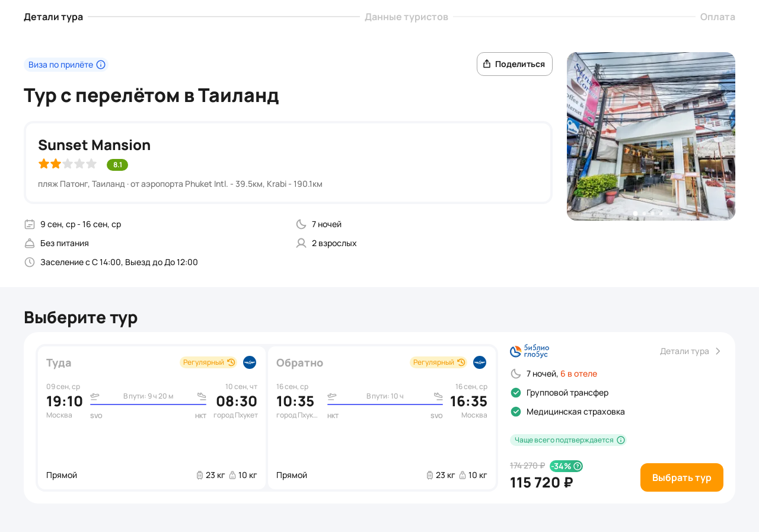Click checked baggage icon in Туда card
Screen dimensions: 759x532
pos(200,475)
